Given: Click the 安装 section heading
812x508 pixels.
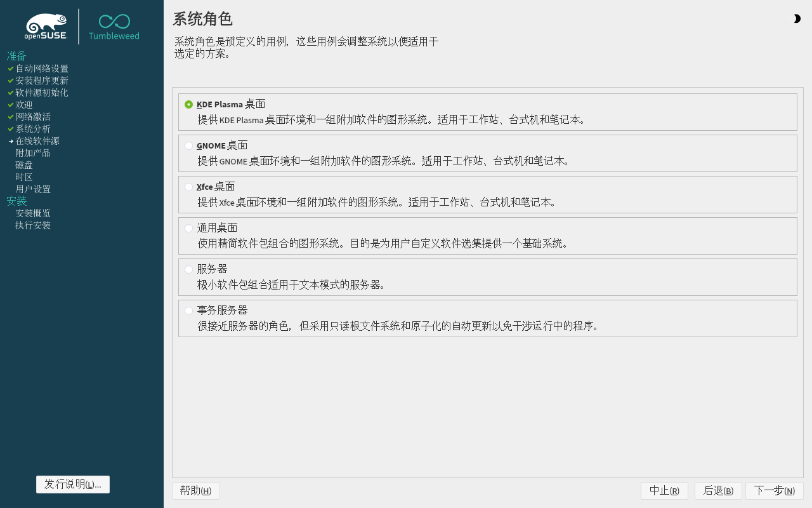Looking at the screenshot, I should pos(16,201).
